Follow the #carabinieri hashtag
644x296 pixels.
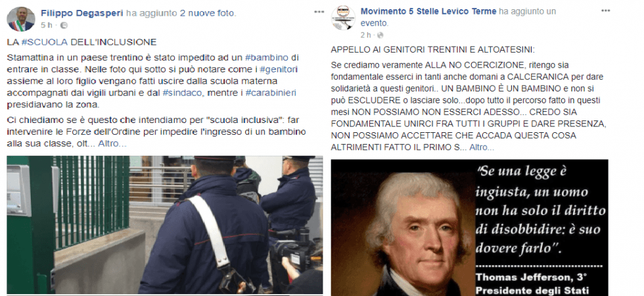point(271,93)
